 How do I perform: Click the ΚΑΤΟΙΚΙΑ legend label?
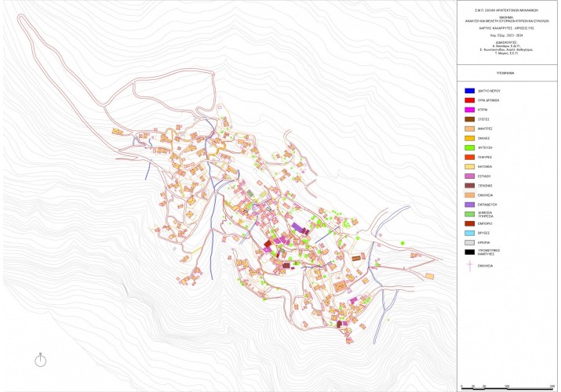[x=485, y=167]
